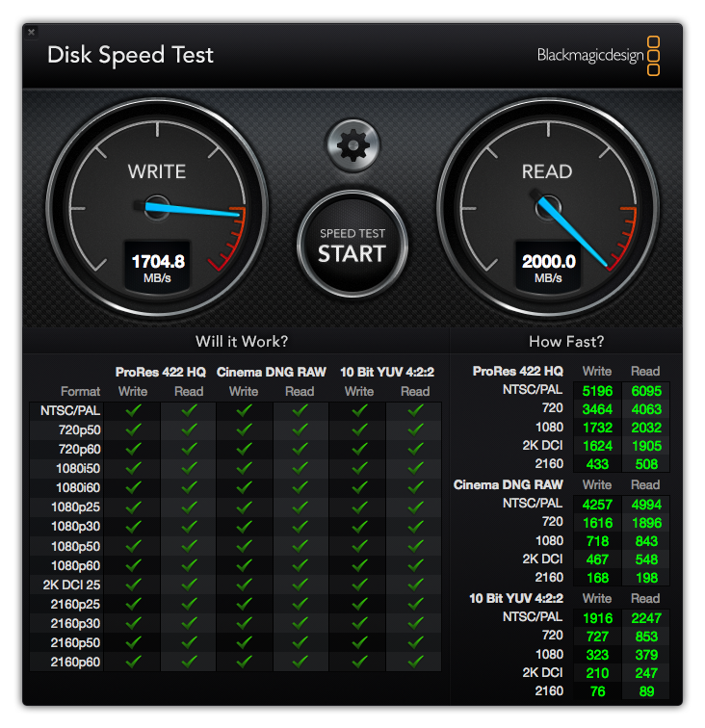Screen dimensions: 705x728
Task: Click Cinema DNG Read checkmark for 2K DCI 25
Action: [x=300, y=585]
